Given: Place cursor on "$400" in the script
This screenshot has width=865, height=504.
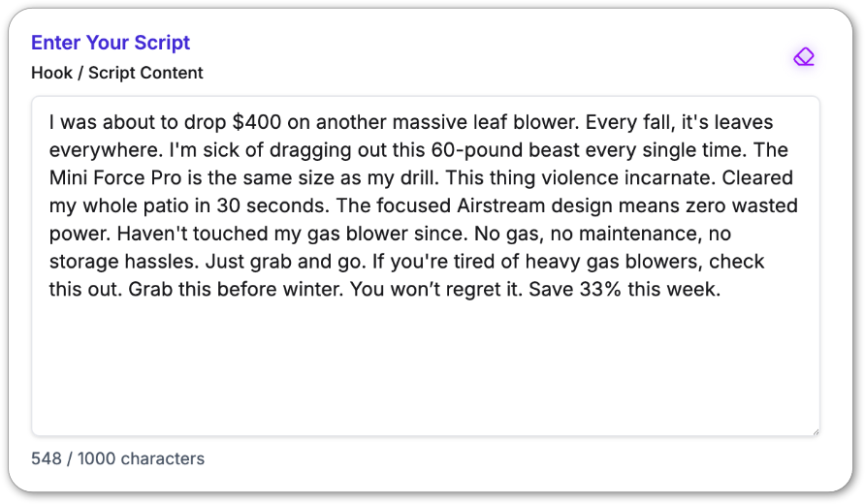Looking at the screenshot, I should 259,123.
